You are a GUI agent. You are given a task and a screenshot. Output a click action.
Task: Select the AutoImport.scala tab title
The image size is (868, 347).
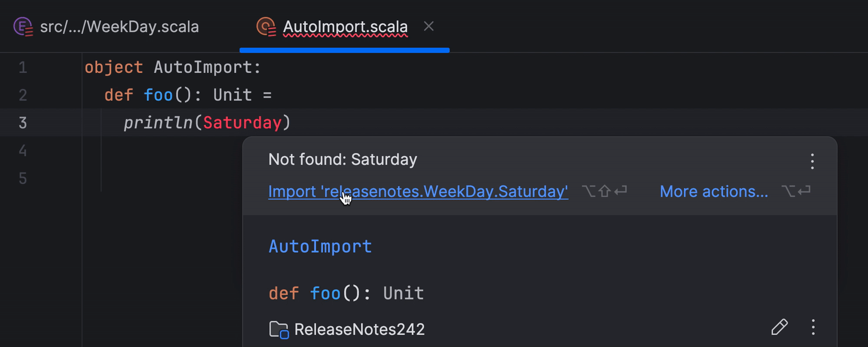tap(345, 27)
